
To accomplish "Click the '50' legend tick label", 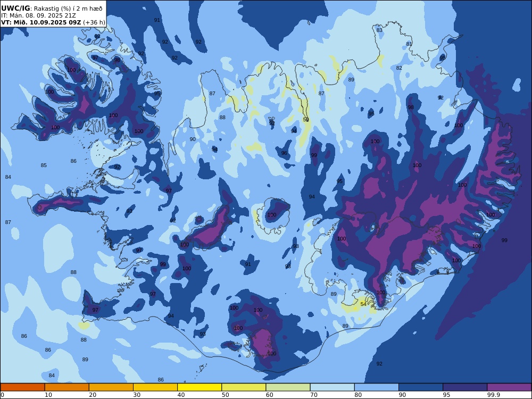I will (x=225, y=395).
